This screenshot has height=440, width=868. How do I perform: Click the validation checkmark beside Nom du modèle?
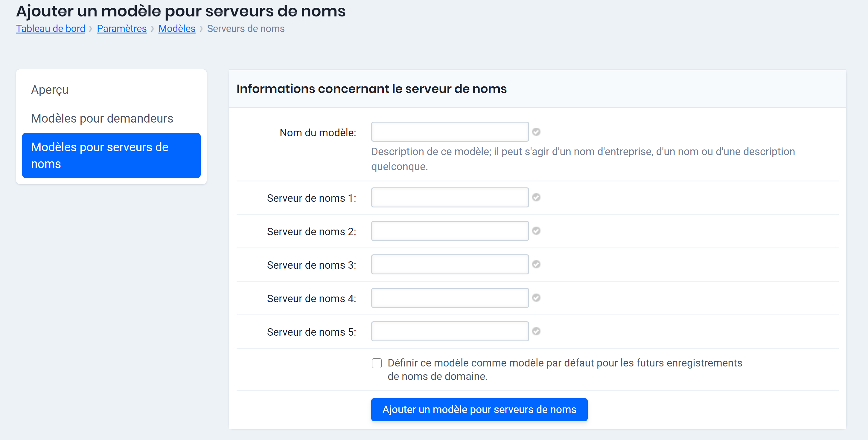[536, 132]
